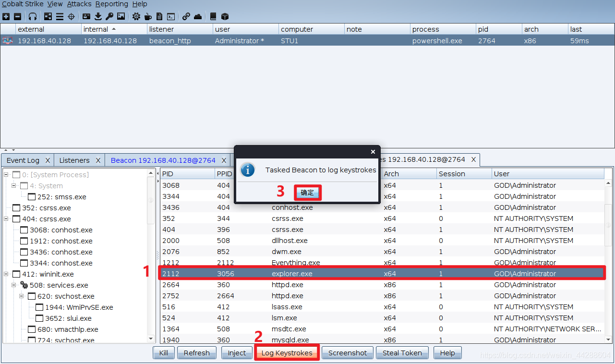Viewport: 615px width, 364px height.
Task: Click the coffee cup Java applet icon
Action: click(148, 16)
